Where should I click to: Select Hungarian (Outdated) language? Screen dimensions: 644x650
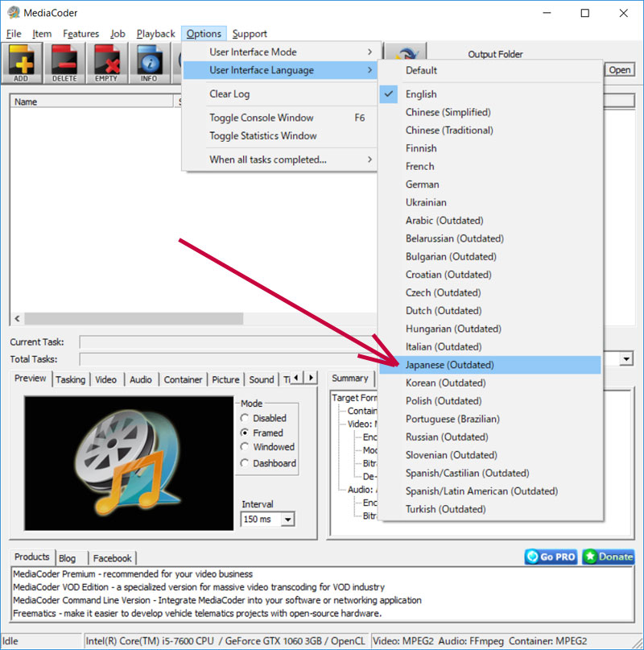point(489,329)
